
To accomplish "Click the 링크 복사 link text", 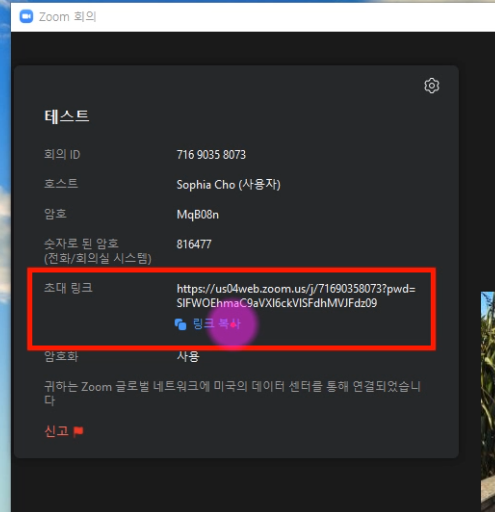I will pos(217,324).
